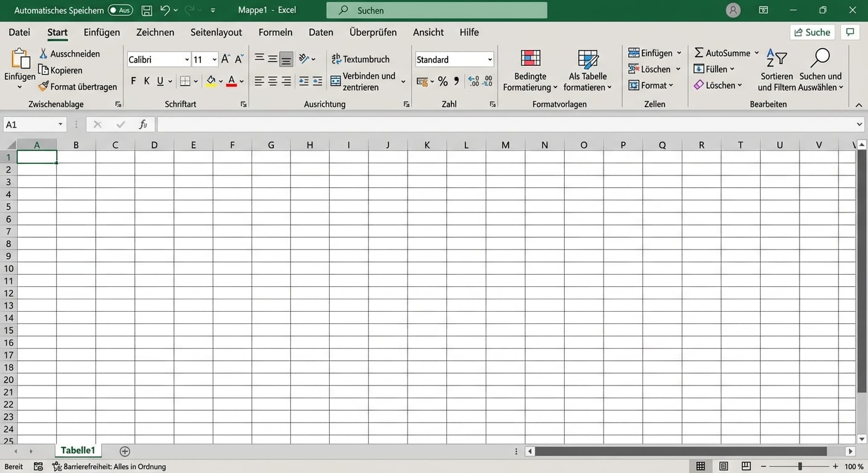This screenshot has height=473, width=868.
Task: Click the vertical scrollbar thumb
Action: [x=862, y=271]
